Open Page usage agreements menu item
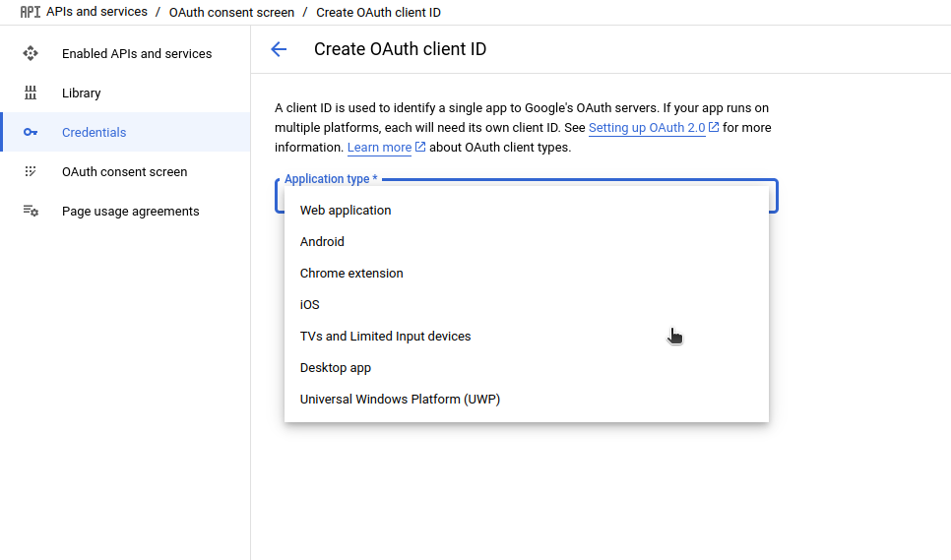951x560 pixels. coord(130,212)
